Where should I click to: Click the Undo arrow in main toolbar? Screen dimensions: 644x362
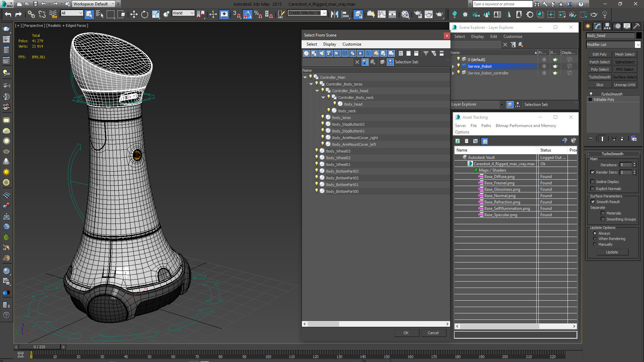(8, 14)
